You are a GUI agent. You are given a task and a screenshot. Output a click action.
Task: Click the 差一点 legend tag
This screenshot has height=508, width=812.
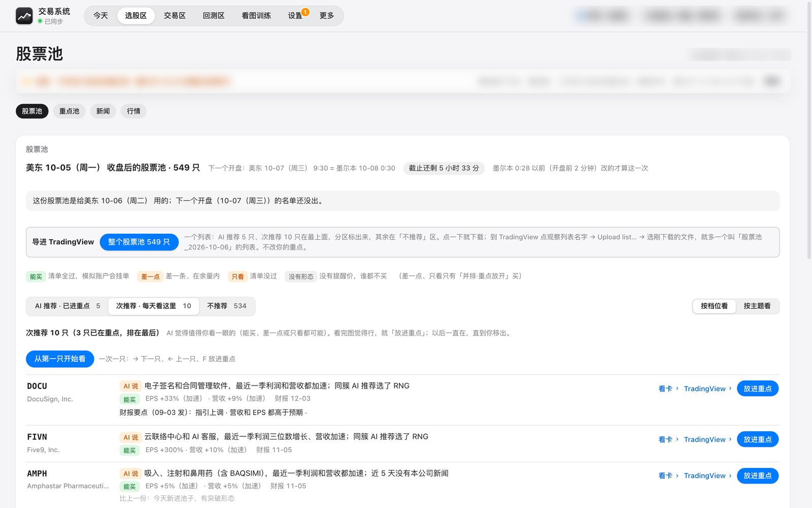click(x=150, y=276)
